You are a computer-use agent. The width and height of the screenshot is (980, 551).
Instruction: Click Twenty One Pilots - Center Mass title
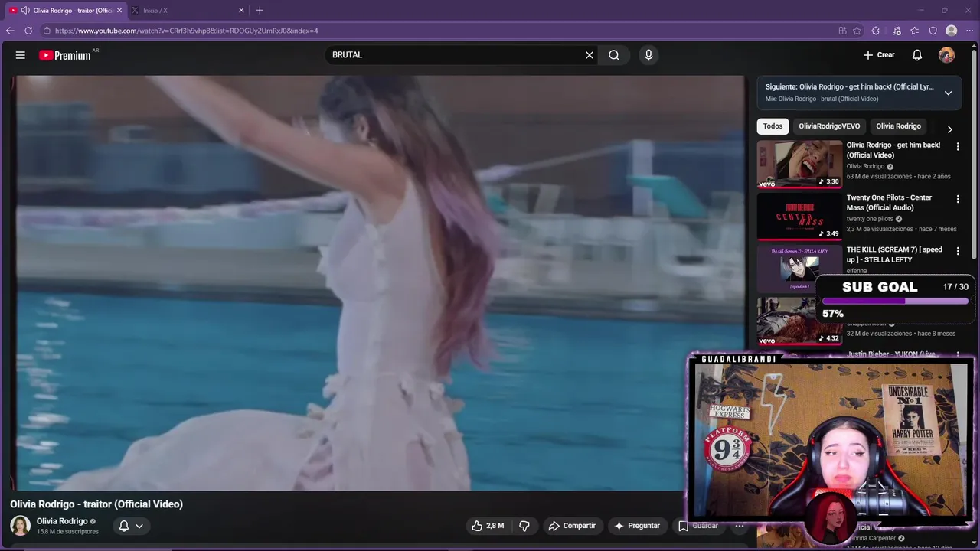[889, 202]
